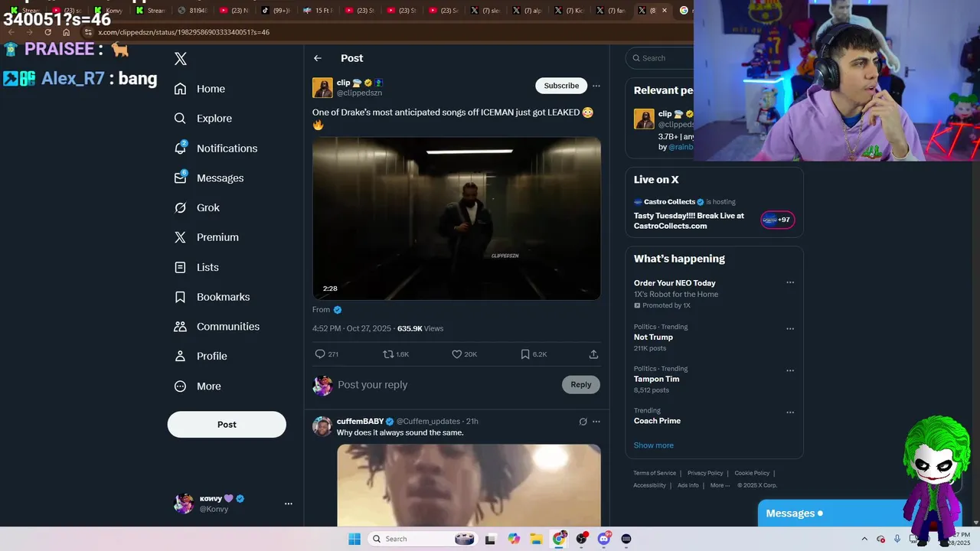Open the @clippedszn handle link
980x551 pixels.
[x=359, y=93]
